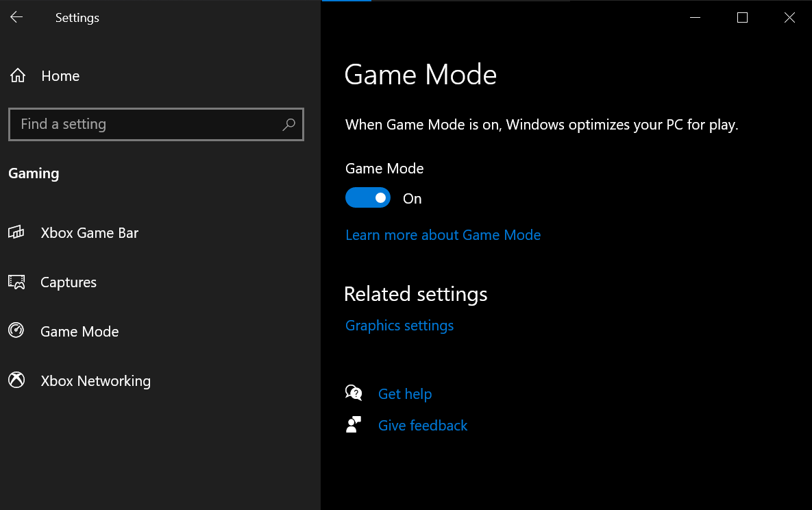812x510 pixels.
Task: Click the Give feedback link
Action: pyautogui.click(x=423, y=426)
